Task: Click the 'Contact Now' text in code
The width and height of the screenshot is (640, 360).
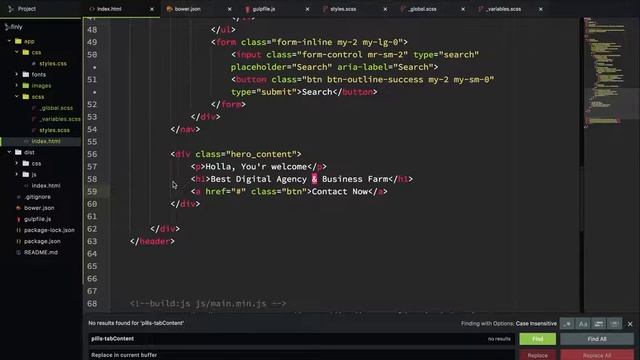Action: (x=340, y=191)
